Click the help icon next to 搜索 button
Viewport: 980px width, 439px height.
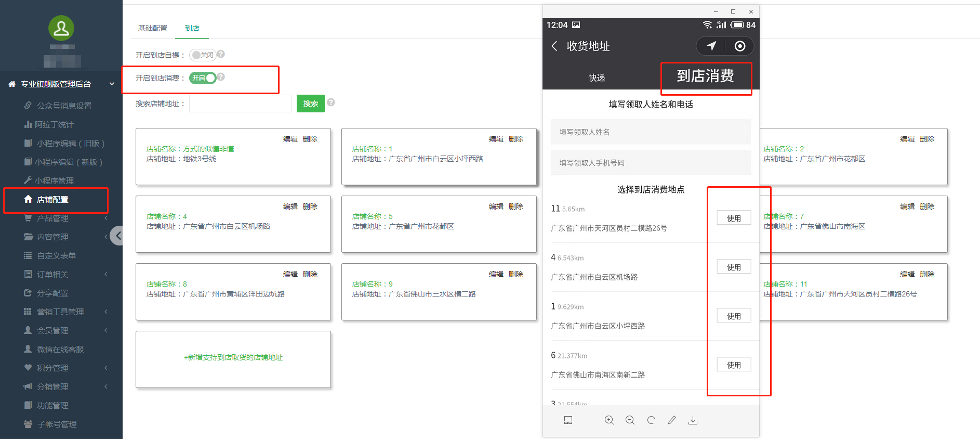(331, 102)
